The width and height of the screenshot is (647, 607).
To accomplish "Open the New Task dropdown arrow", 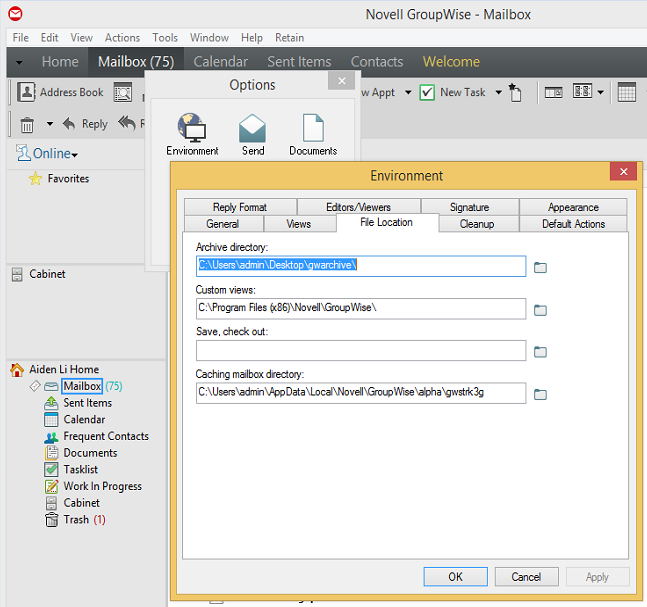I will click(x=497, y=93).
